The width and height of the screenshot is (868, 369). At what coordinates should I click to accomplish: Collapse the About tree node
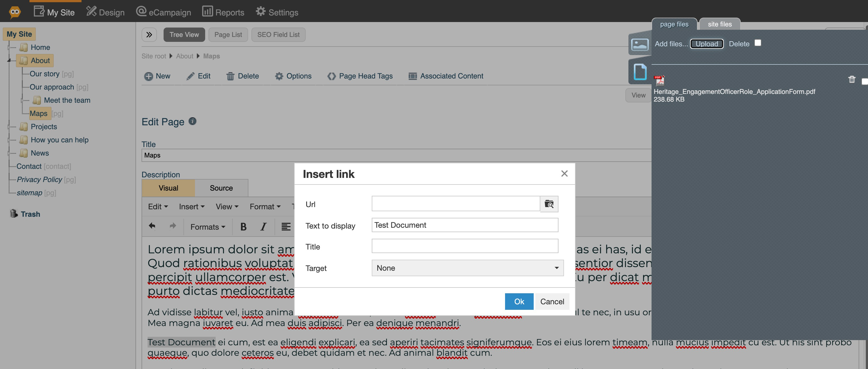point(9,61)
